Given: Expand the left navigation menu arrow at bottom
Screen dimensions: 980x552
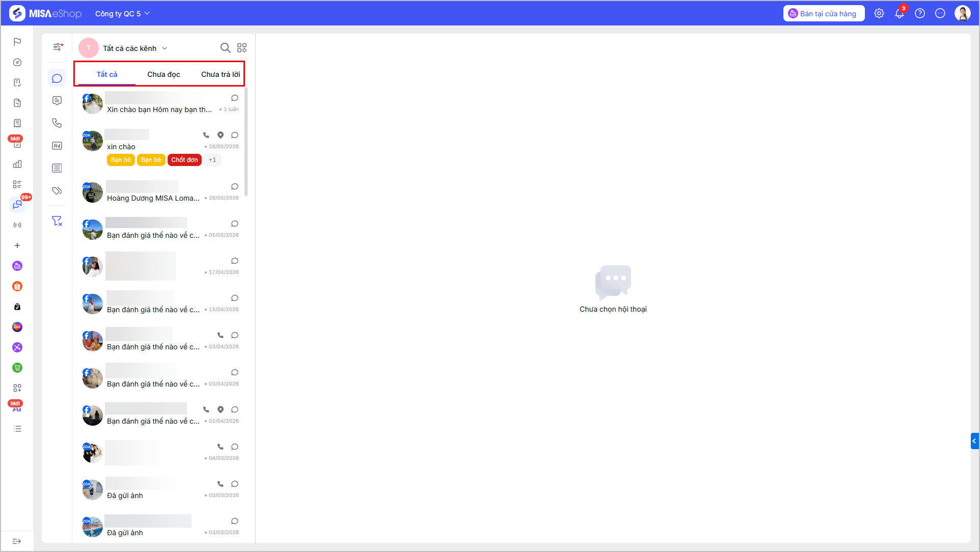Looking at the screenshot, I should (x=17, y=541).
